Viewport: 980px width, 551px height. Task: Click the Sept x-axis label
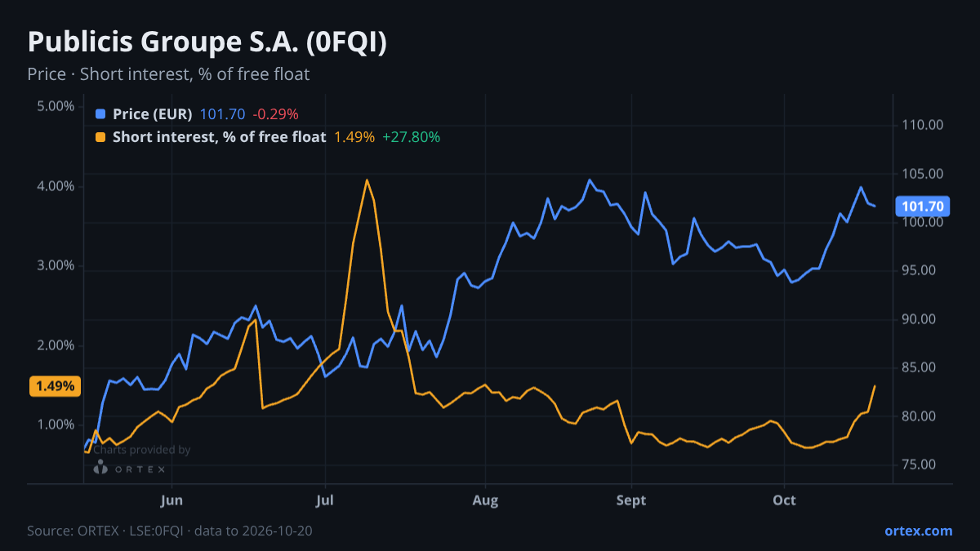631,500
